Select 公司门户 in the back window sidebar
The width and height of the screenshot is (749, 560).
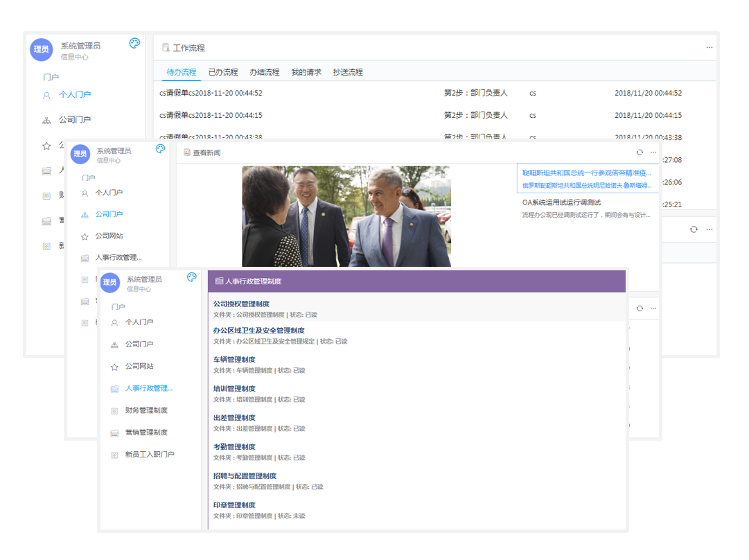click(75, 119)
